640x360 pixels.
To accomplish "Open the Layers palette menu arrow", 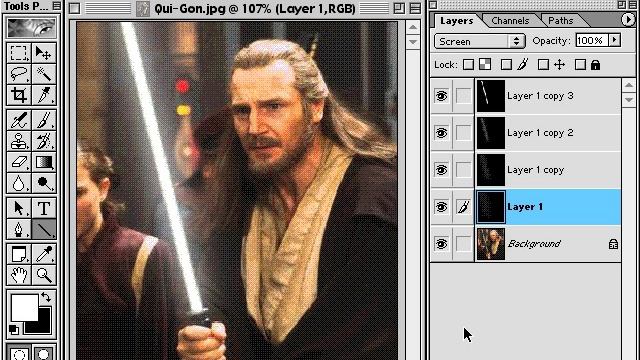I will pos(628,20).
